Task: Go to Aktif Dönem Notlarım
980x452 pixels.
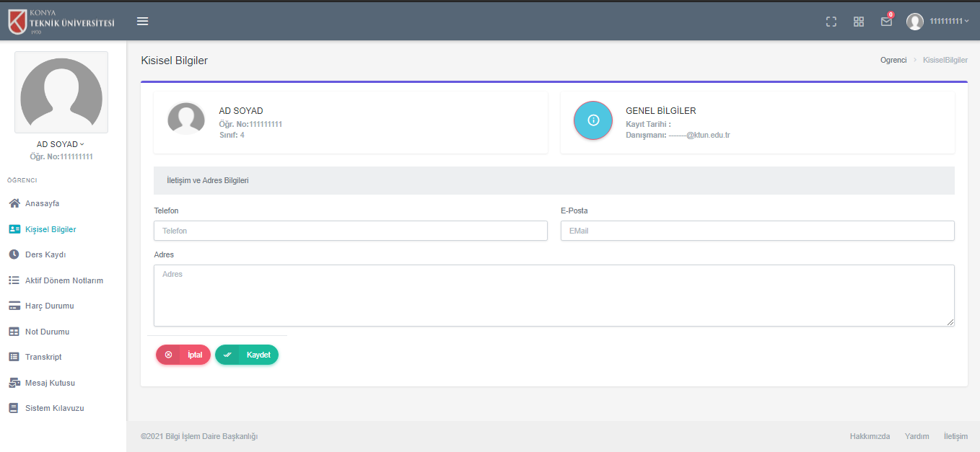Action: tap(64, 280)
